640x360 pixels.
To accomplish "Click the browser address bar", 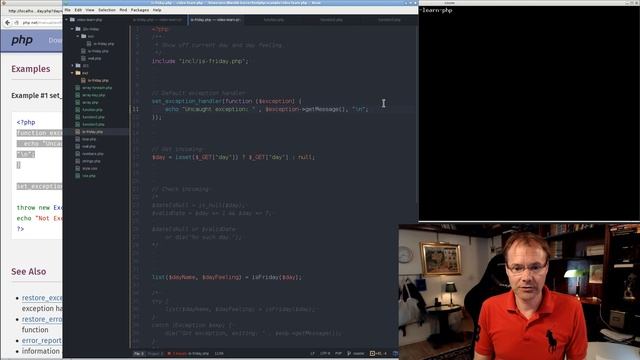I will click(x=42, y=23).
